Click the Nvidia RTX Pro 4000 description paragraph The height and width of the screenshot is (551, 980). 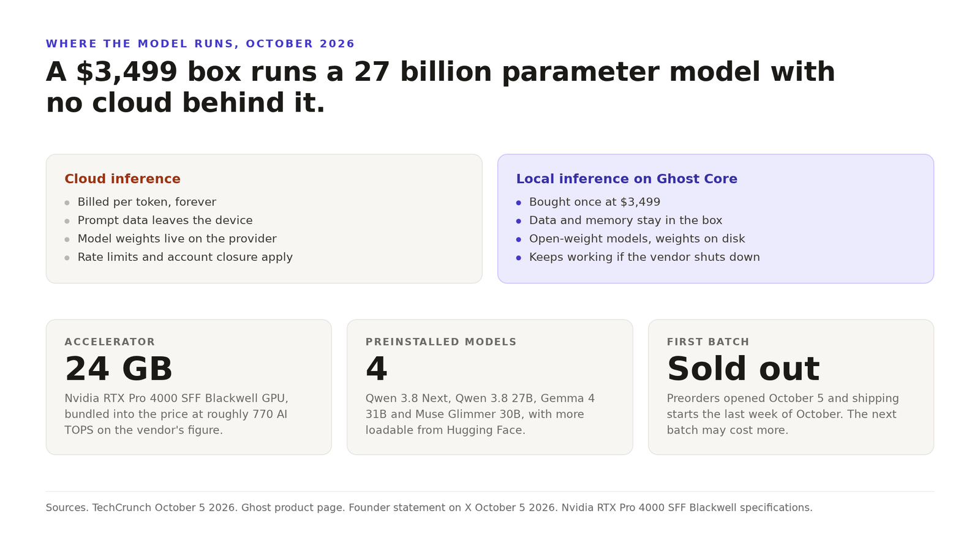click(x=176, y=414)
